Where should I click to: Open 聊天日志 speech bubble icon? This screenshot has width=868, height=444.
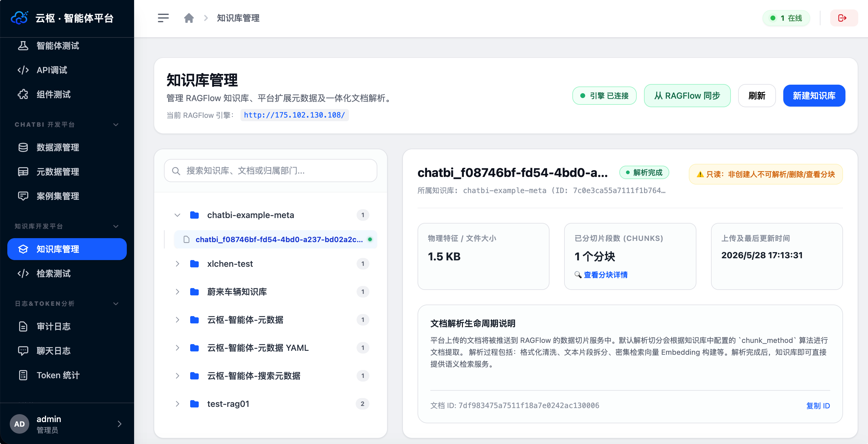click(x=23, y=351)
